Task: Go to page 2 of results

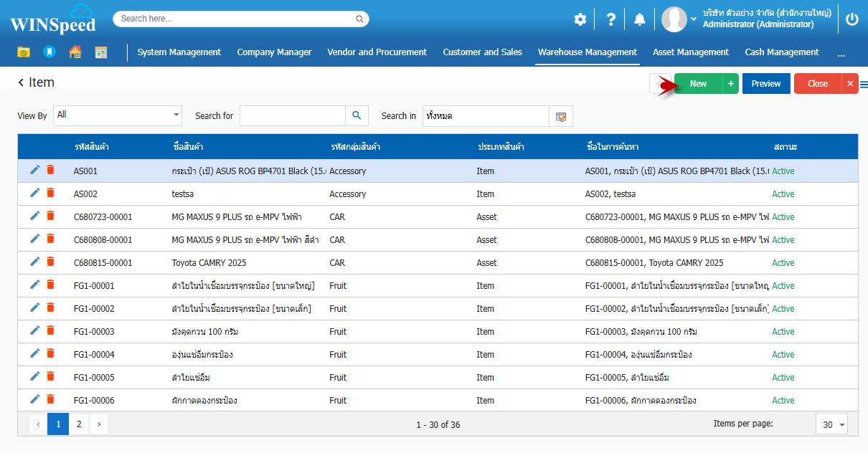Action: point(78,424)
